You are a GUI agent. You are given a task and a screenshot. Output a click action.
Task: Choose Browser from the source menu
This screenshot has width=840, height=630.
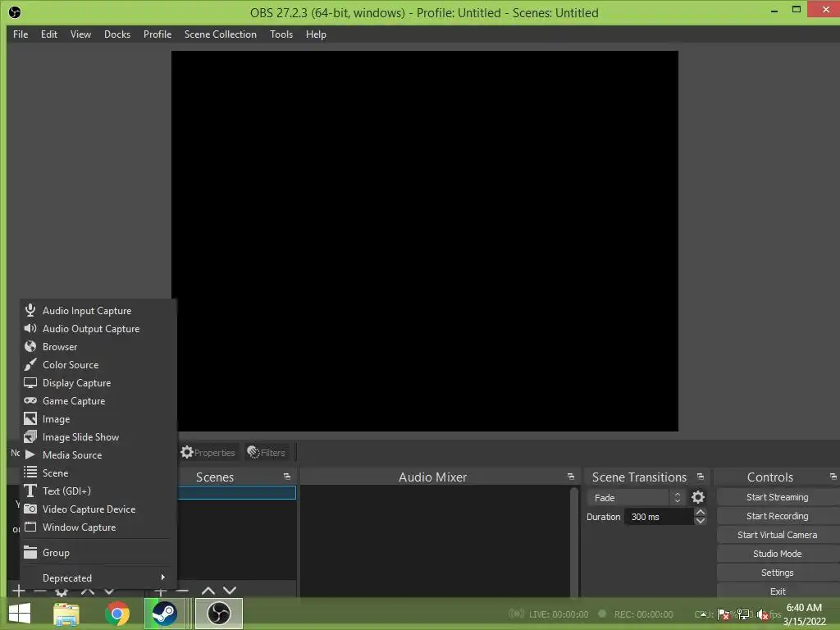click(x=98, y=347)
